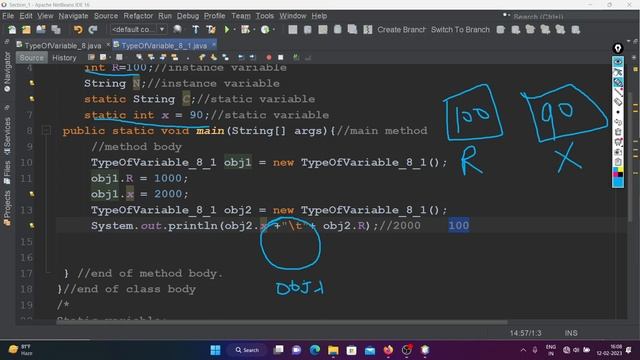Viewport: 640px width, 360px height.
Task: Click the Save All toolbar icon
Action: 56,29
